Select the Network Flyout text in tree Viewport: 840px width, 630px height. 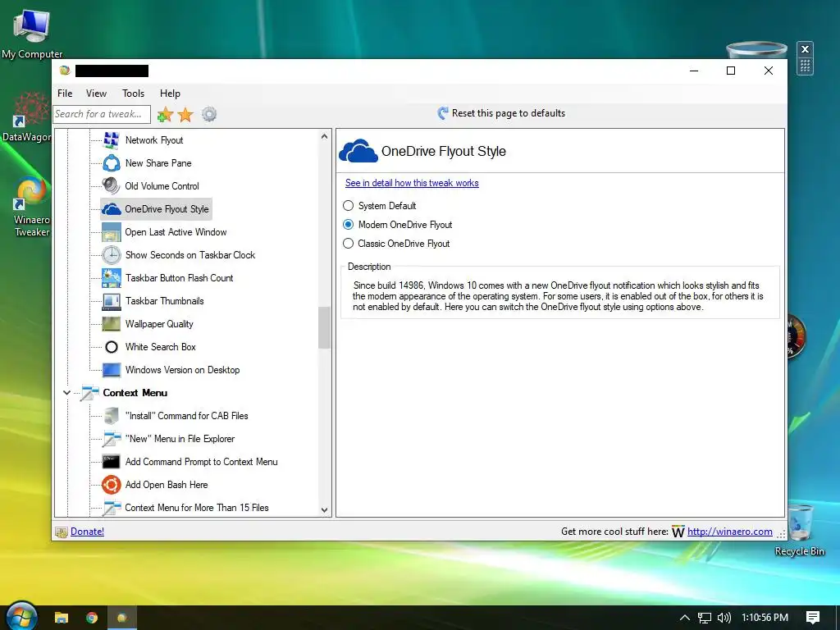(154, 139)
